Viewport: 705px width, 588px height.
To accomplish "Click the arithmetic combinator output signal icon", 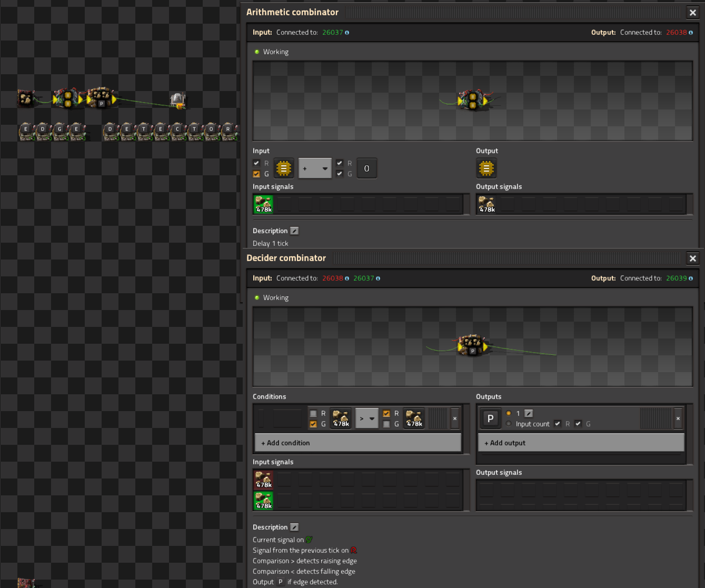I will pyautogui.click(x=486, y=168).
